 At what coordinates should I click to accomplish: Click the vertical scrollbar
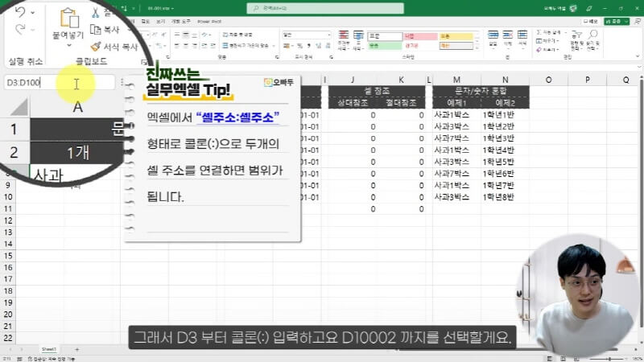coord(641,205)
